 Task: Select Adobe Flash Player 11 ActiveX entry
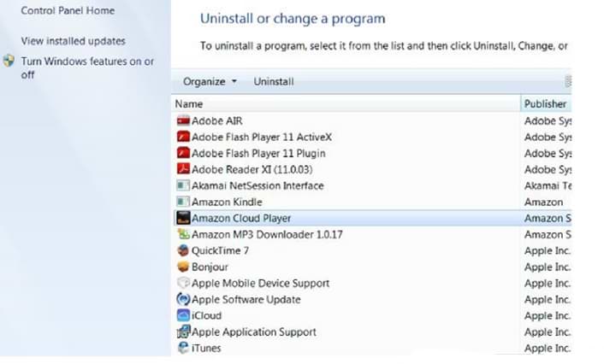coord(262,137)
